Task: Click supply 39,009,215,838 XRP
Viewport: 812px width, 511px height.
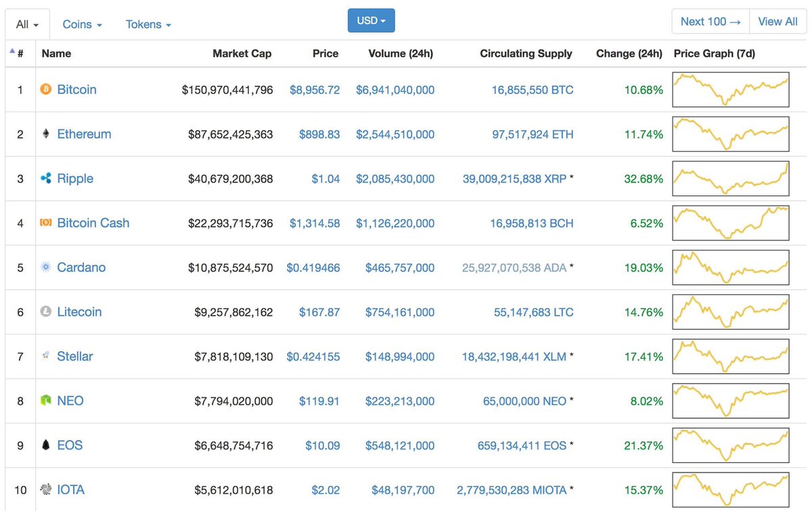Action: click(x=516, y=179)
